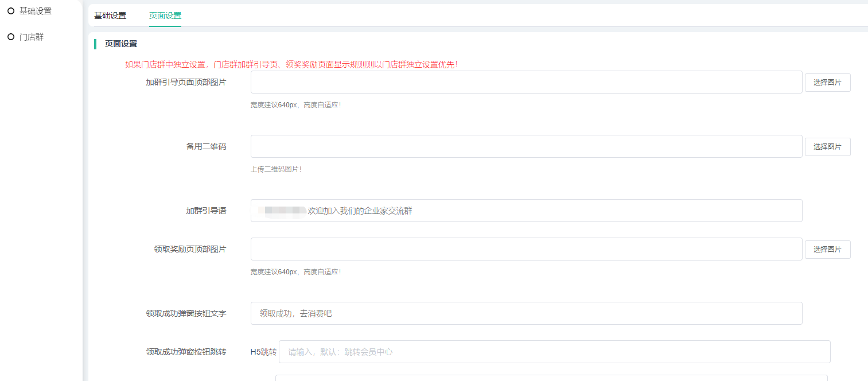Image resolution: width=868 pixels, height=381 pixels.
Task: Click the circle icon beside 基础设置 in sidebar
Action: click(x=10, y=10)
